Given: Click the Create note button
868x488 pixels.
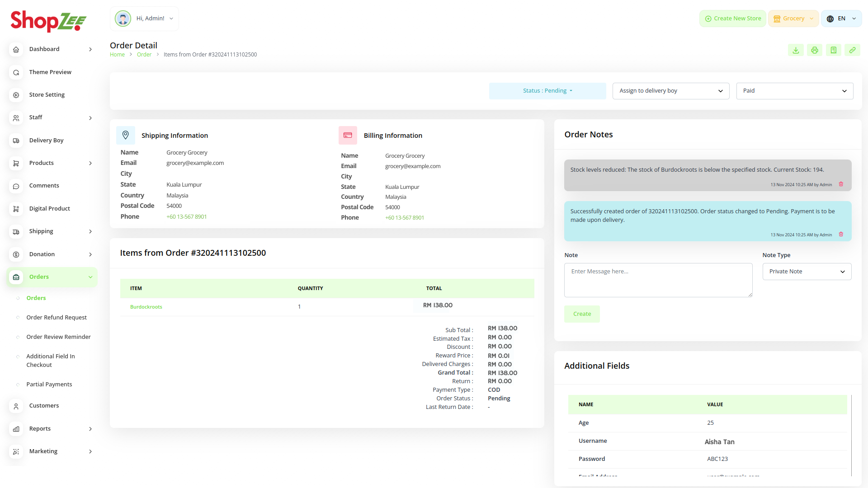Looking at the screenshot, I should 582,314.
